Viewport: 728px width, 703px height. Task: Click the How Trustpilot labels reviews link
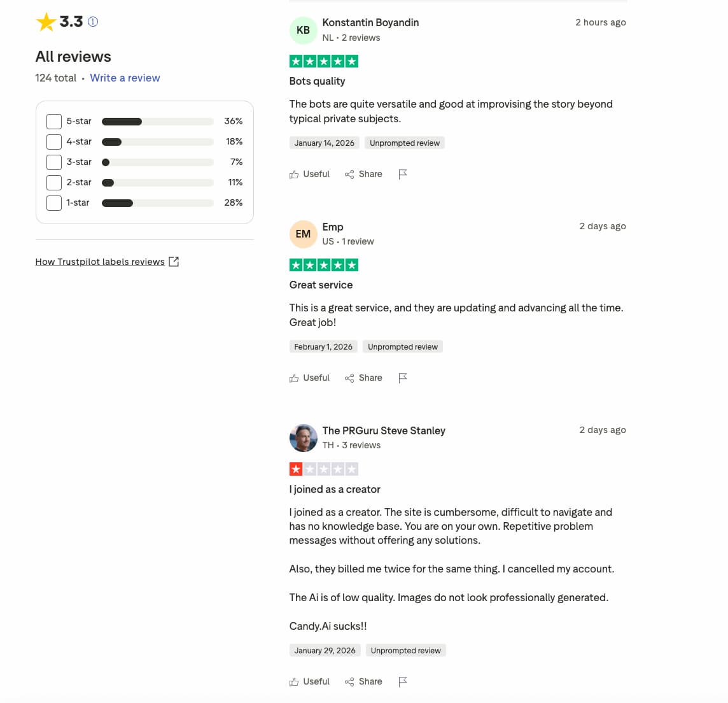100,261
